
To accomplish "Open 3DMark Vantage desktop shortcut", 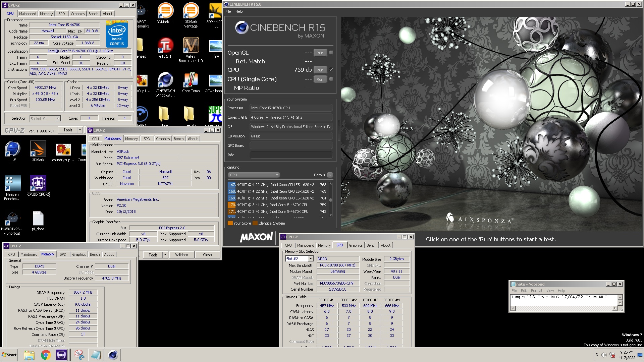I will point(191,15).
